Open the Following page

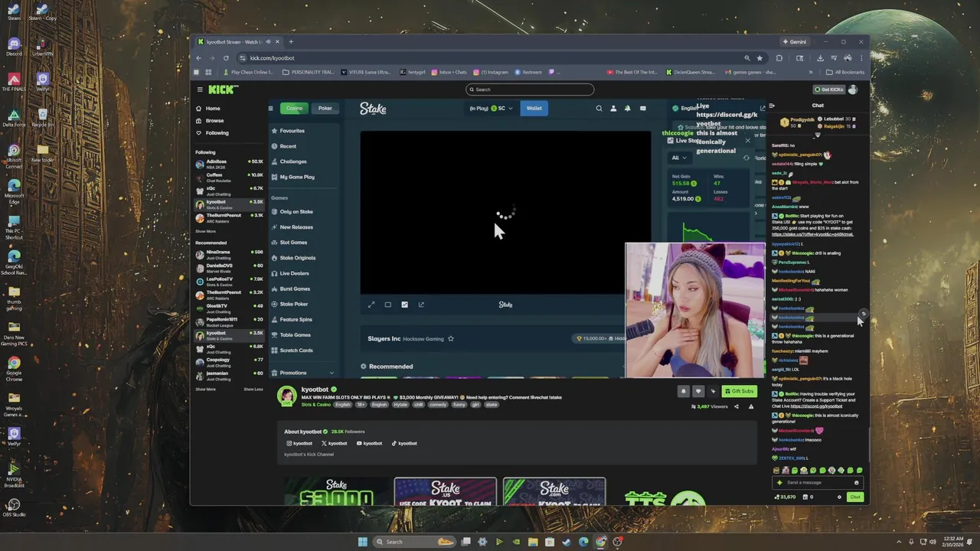[212, 133]
